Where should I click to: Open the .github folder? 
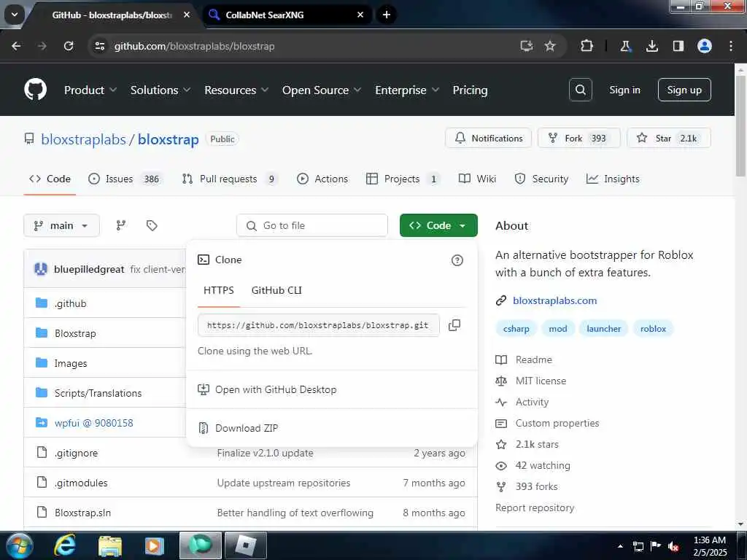(71, 303)
